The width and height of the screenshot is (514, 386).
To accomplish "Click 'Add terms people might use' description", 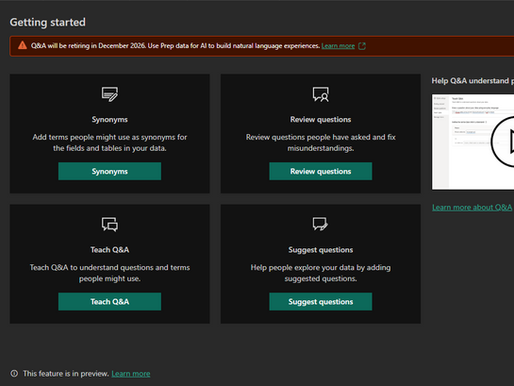I will [x=110, y=143].
